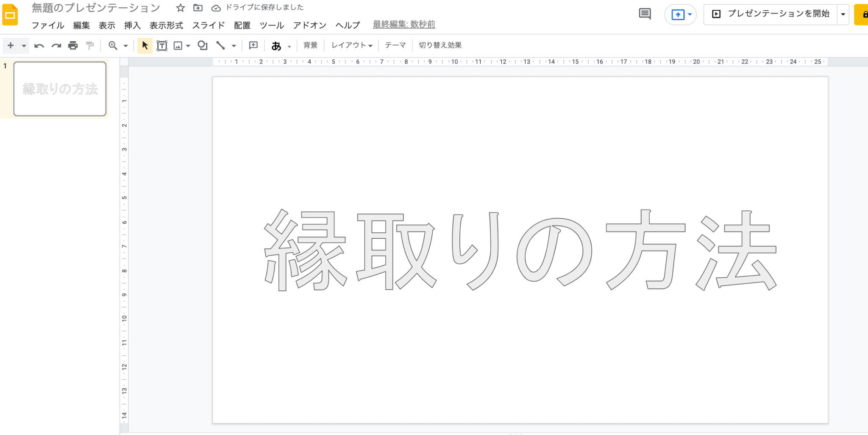868x435 pixels.
Task: Add a comment using the toolbar icon
Action: (253, 46)
